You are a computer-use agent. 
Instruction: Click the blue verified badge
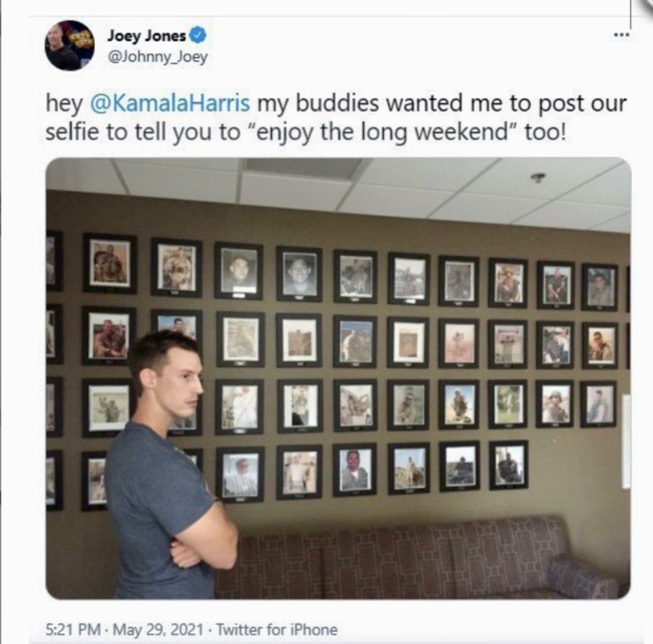click(x=198, y=35)
